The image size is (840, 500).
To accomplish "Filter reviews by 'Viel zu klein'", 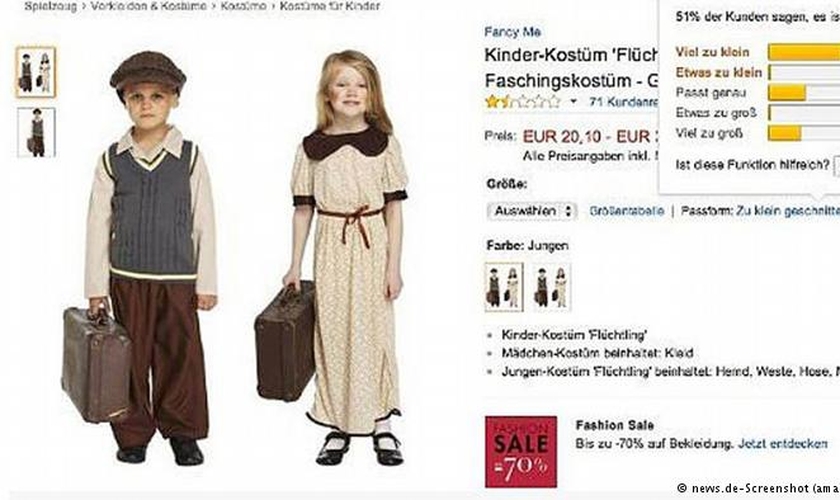I will pos(712,52).
